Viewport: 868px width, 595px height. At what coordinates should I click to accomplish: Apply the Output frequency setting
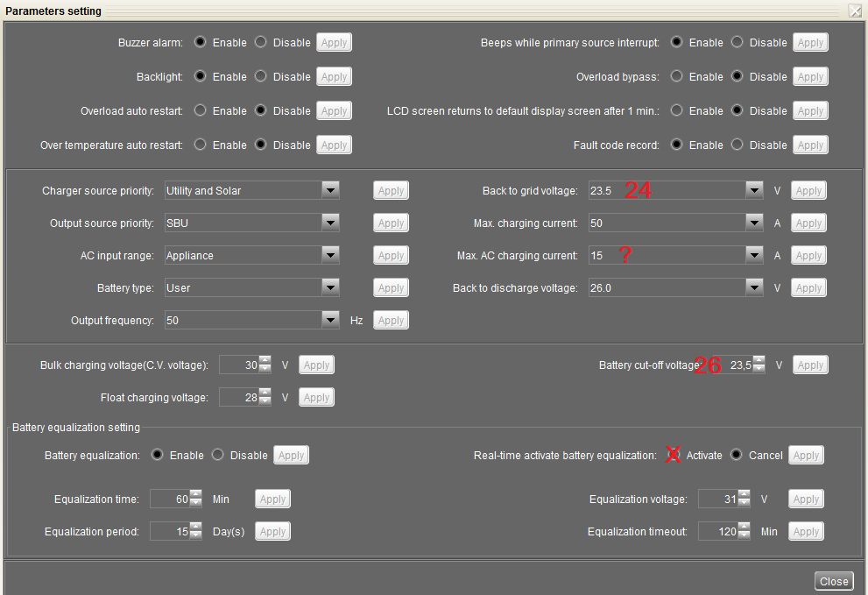(391, 321)
